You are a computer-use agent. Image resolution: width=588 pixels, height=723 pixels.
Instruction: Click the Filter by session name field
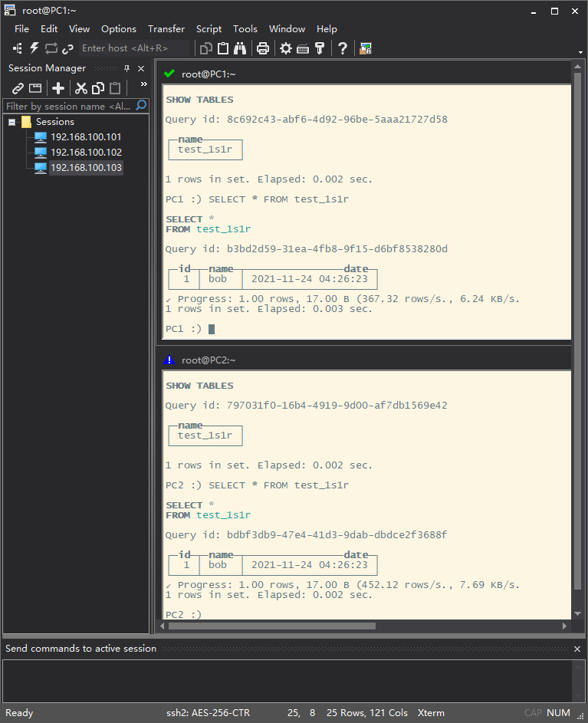click(x=69, y=106)
